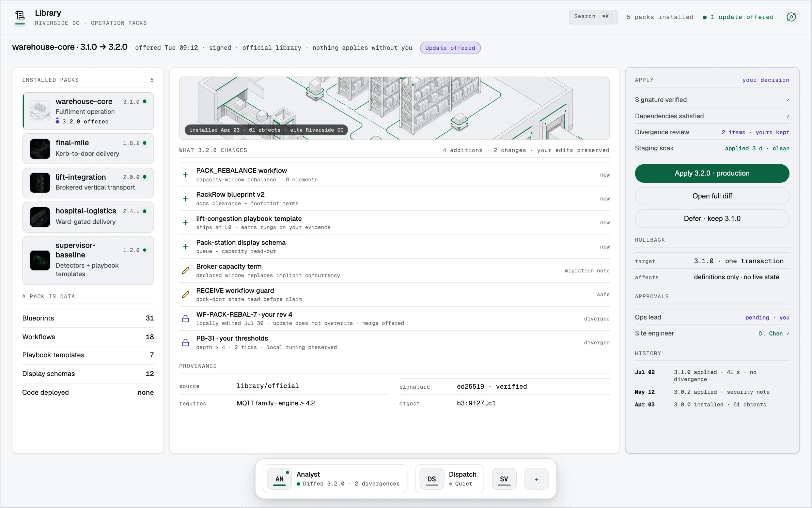Click the Apr 03 history entry
This screenshot has width=812, height=508.
pyautogui.click(x=712, y=405)
